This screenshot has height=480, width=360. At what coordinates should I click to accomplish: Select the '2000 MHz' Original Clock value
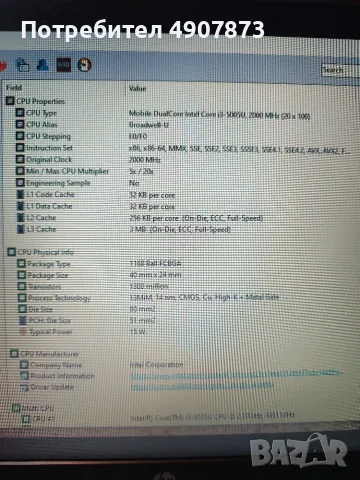pyautogui.click(x=145, y=160)
